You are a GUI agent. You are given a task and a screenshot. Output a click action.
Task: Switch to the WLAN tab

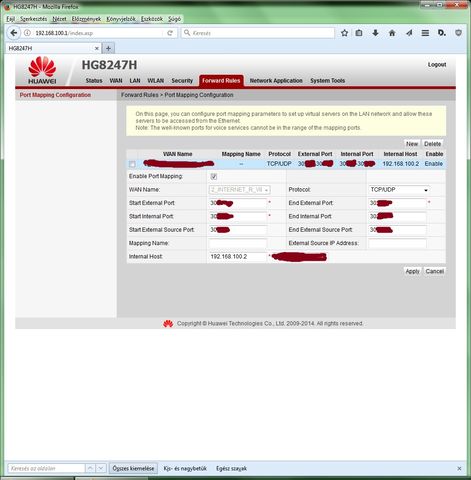tap(156, 81)
